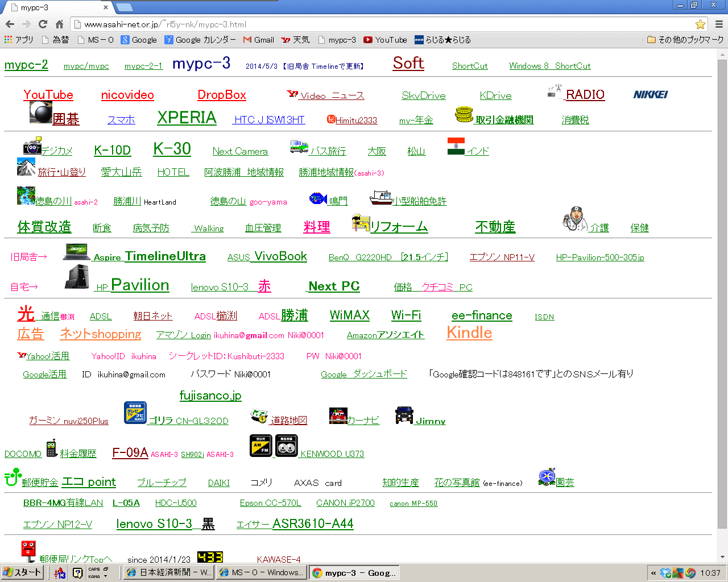The height and width of the screenshot is (582, 728).
Task: Open the nicovideo link
Action: coord(127,95)
